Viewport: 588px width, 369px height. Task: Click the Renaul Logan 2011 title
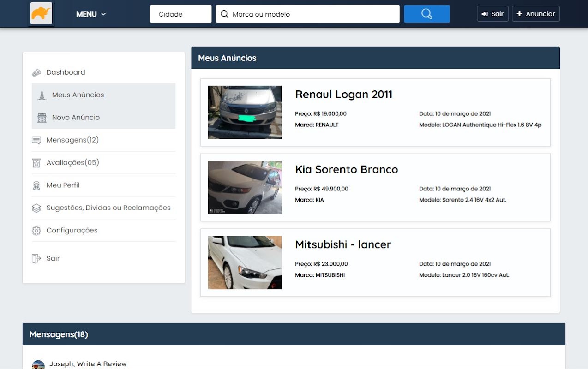[344, 95]
